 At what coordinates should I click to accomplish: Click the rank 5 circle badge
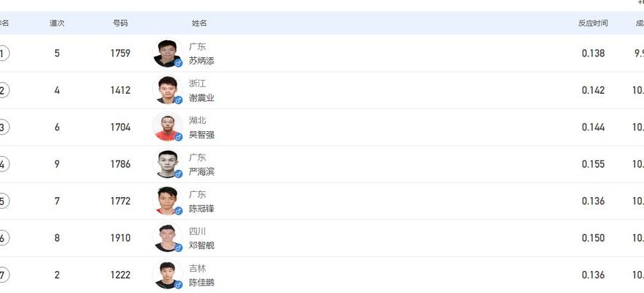(2, 201)
